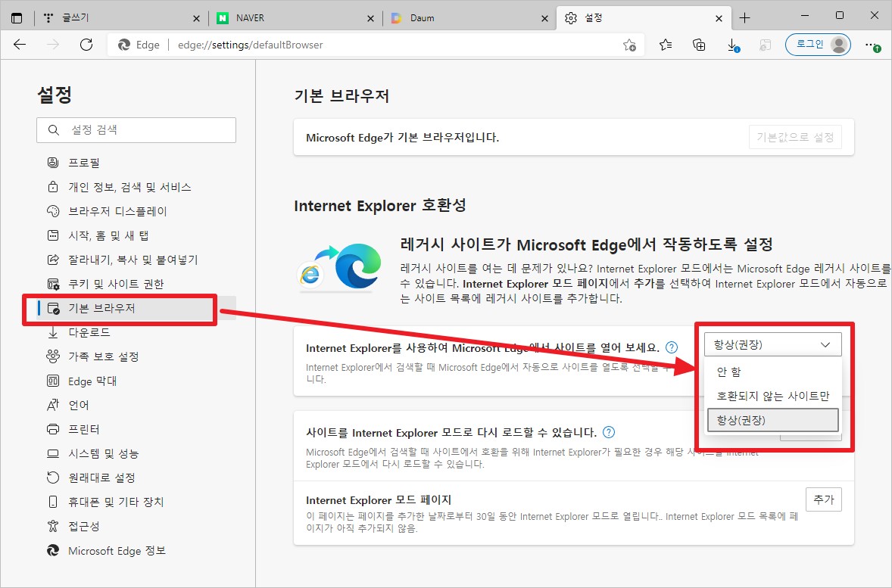
Task: Click the family icon beside 가족 보호 설정
Action: pyautogui.click(x=53, y=356)
